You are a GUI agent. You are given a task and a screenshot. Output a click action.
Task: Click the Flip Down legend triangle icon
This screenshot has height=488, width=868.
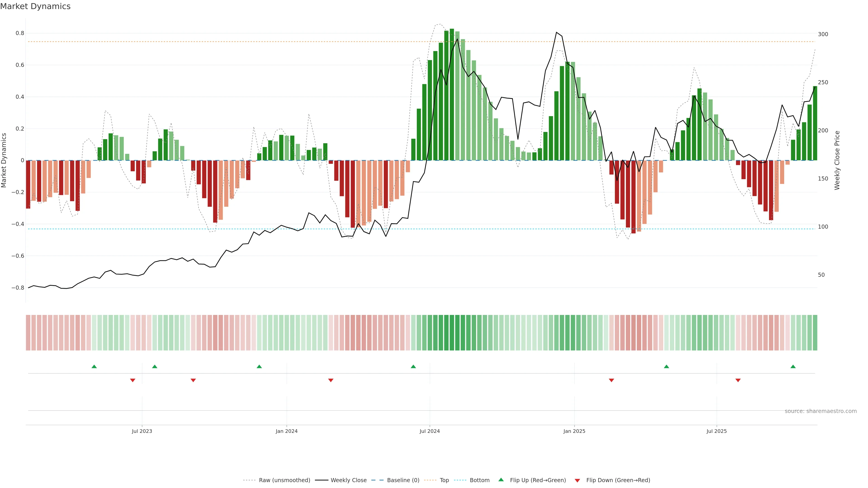pos(577,480)
